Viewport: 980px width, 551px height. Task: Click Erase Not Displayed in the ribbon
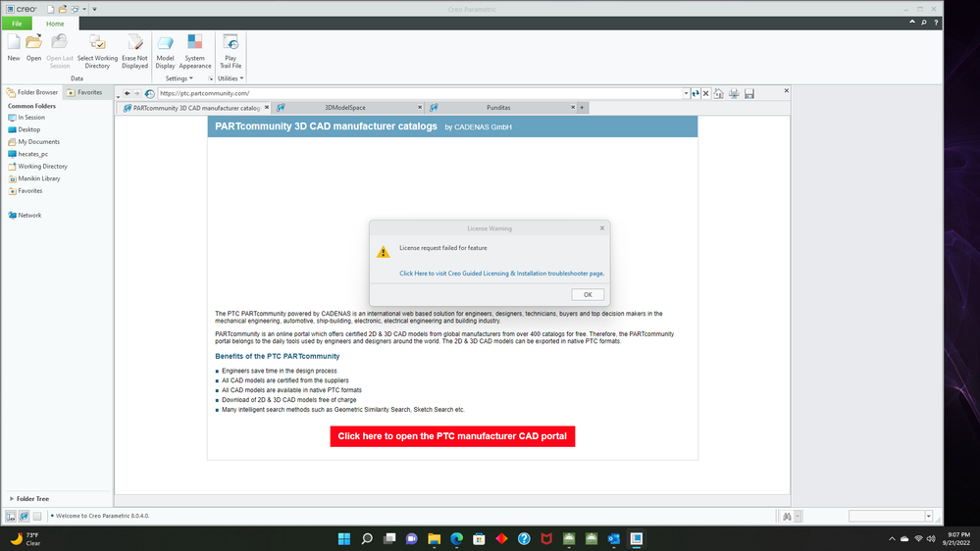tap(134, 51)
